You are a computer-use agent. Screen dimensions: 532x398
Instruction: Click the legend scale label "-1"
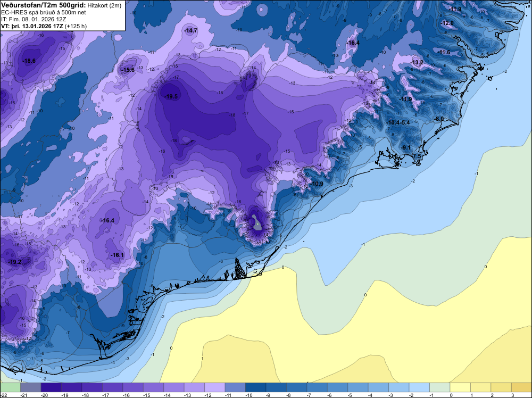[432, 395]
